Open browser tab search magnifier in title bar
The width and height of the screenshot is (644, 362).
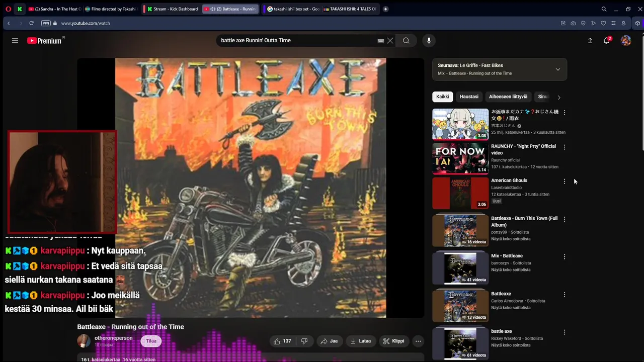(604, 9)
